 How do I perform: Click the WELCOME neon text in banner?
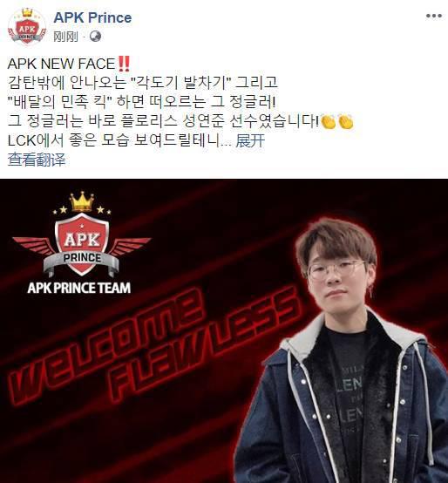point(106,346)
